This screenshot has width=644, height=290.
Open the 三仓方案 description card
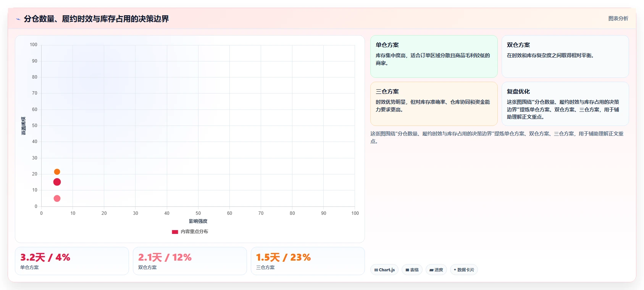coord(434,104)
